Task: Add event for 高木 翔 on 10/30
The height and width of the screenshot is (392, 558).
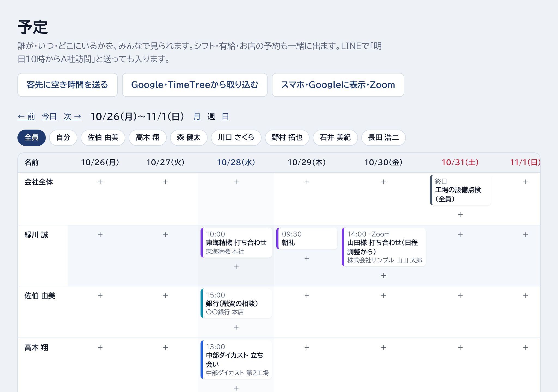Action: point(384,347)
